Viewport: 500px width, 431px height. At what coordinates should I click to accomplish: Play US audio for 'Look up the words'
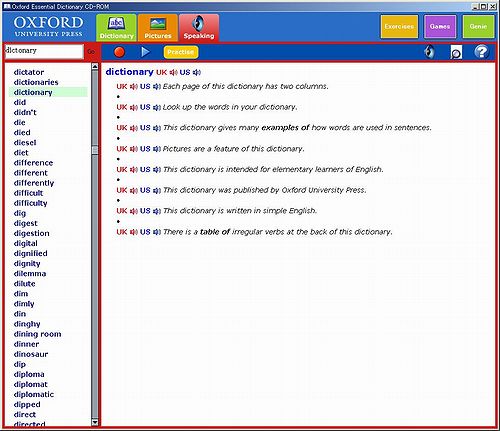tap(157, 107)
